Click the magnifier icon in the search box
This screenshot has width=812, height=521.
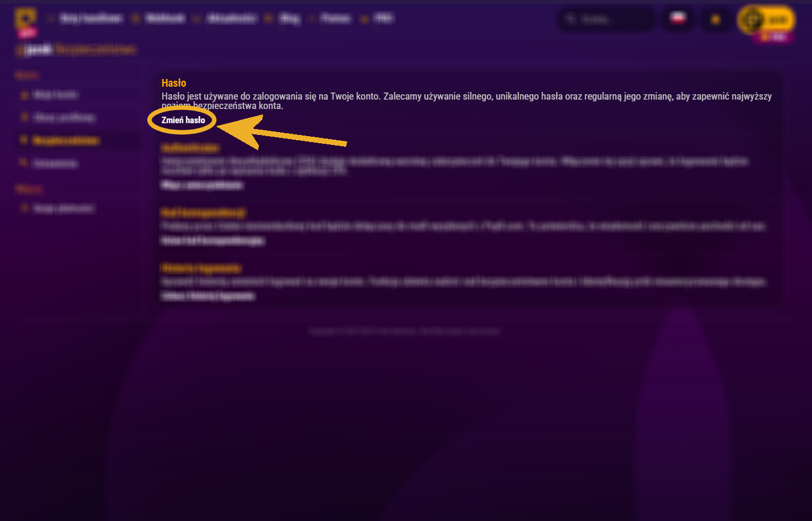(570, 19)
